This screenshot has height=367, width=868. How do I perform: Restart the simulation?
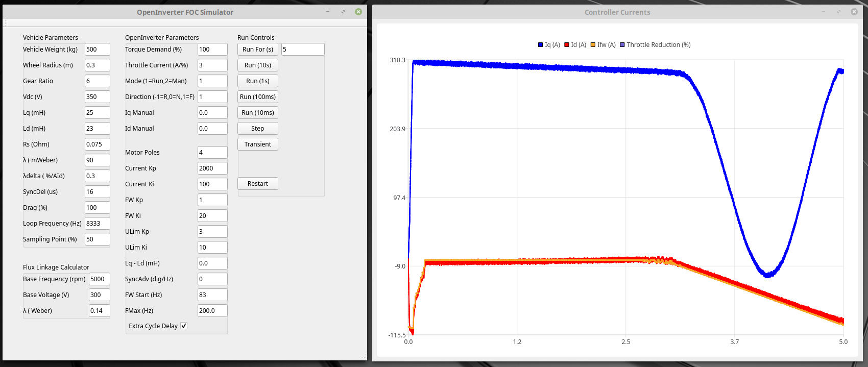click(x=257, y=184)
